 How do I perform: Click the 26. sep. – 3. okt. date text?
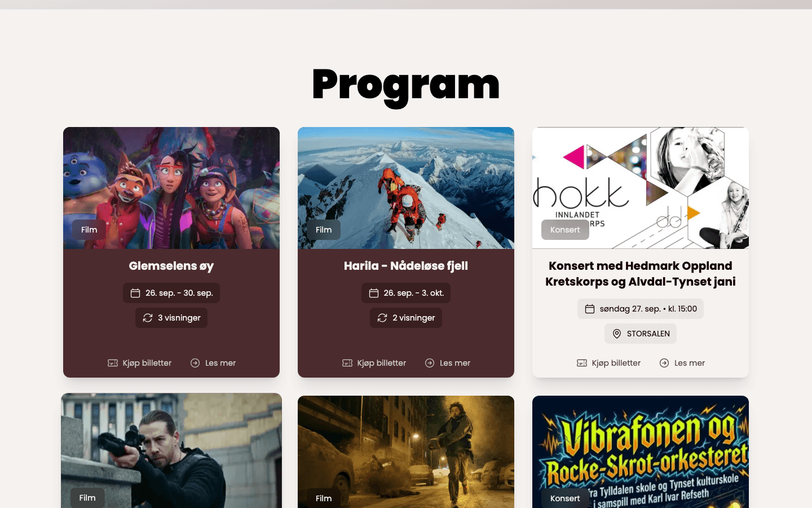coord(414,293)
